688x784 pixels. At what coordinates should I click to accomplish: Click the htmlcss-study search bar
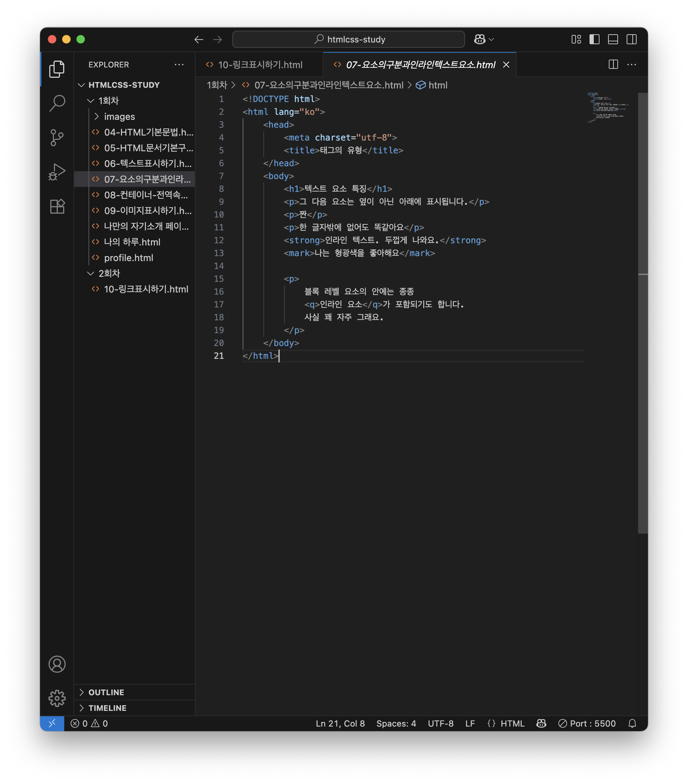point(348,39)
